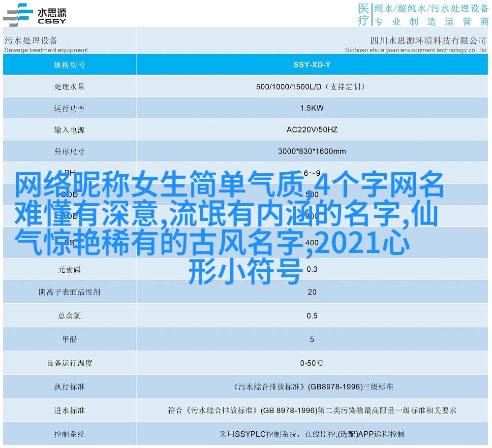The width and height of the screenshot is (492, 448).
Task: Select the 外形尺寸 row label
Action: (x=69, y=152)
